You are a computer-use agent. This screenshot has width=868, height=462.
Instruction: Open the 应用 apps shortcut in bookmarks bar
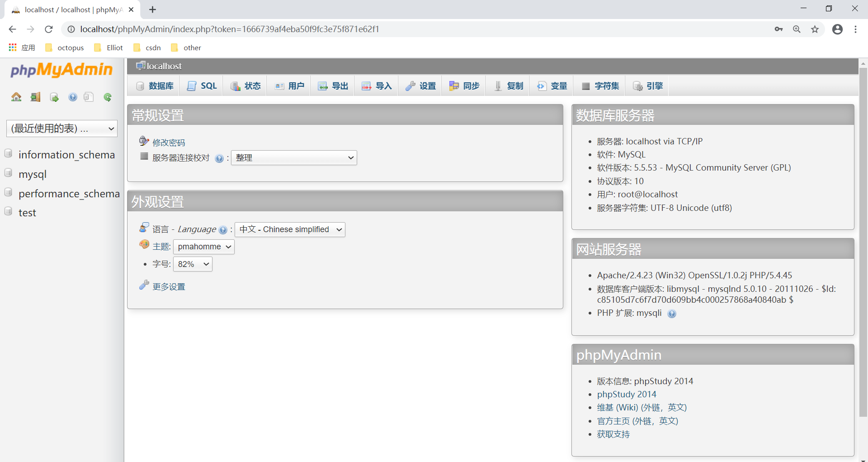click(22, 48)
